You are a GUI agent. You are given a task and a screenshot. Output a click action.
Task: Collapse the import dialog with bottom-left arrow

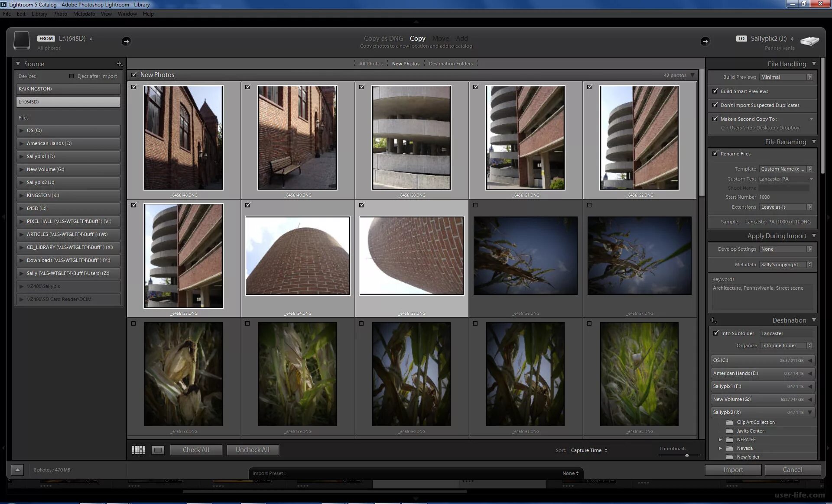click(x=17, y=470)
